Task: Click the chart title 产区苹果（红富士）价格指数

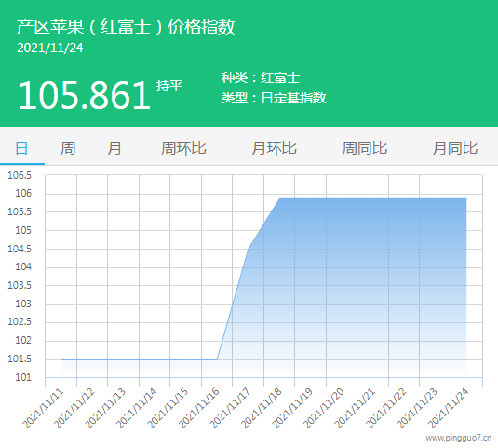Action: [x=126, y=27]
